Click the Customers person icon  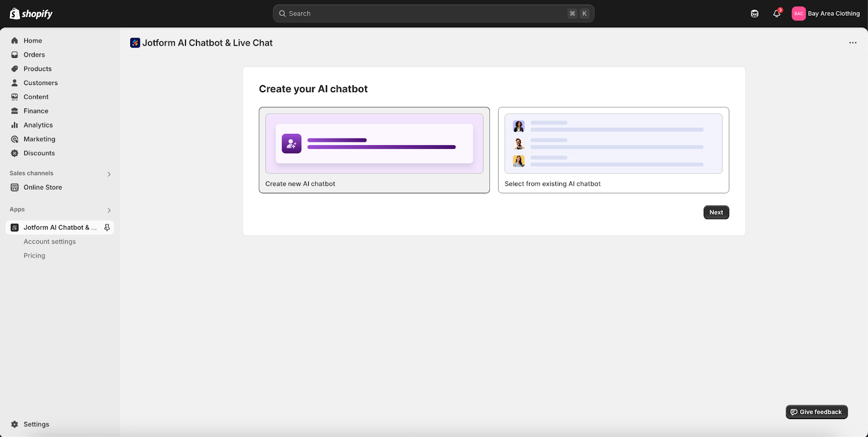(15, 83)
